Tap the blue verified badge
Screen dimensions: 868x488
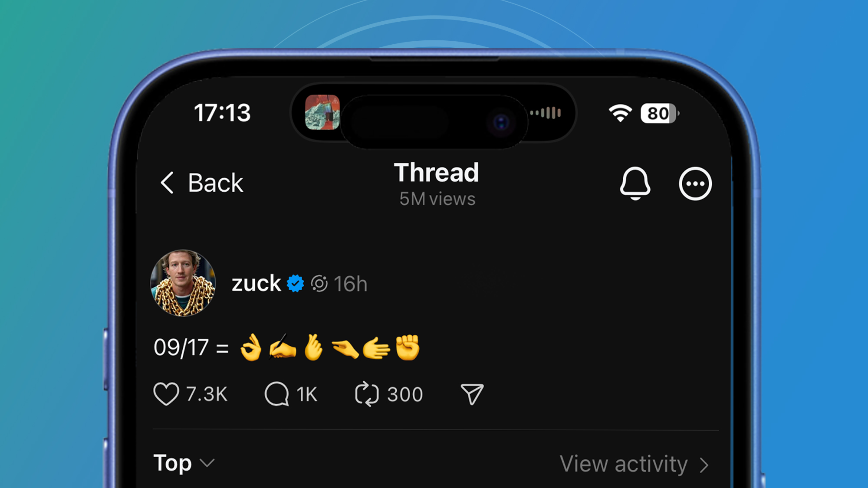296,284
